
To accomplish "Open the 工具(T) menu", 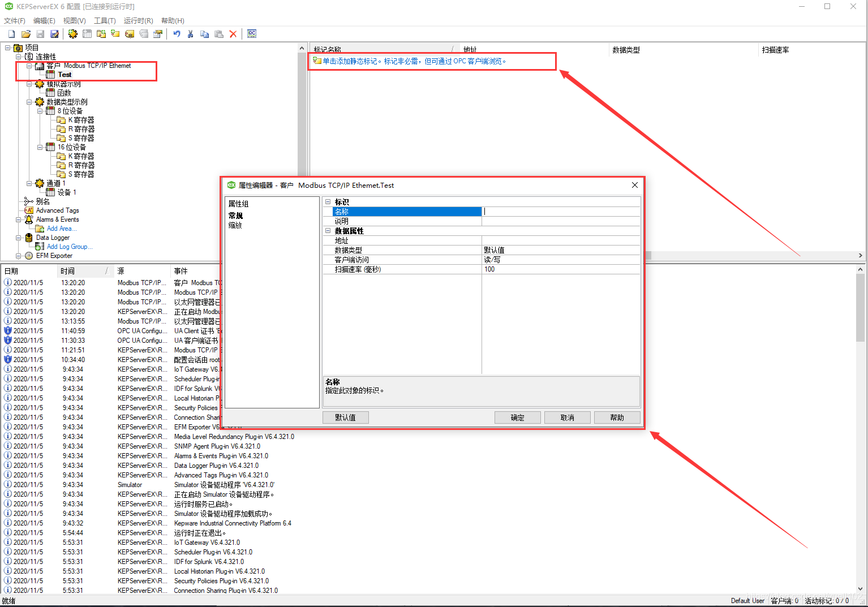I will click(105, 20).
